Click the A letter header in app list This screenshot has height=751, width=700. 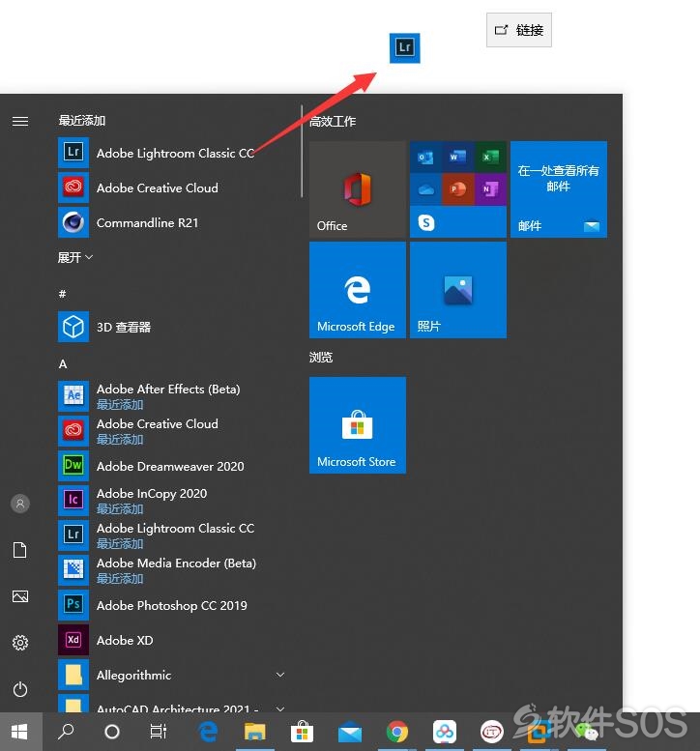(63, 364)
